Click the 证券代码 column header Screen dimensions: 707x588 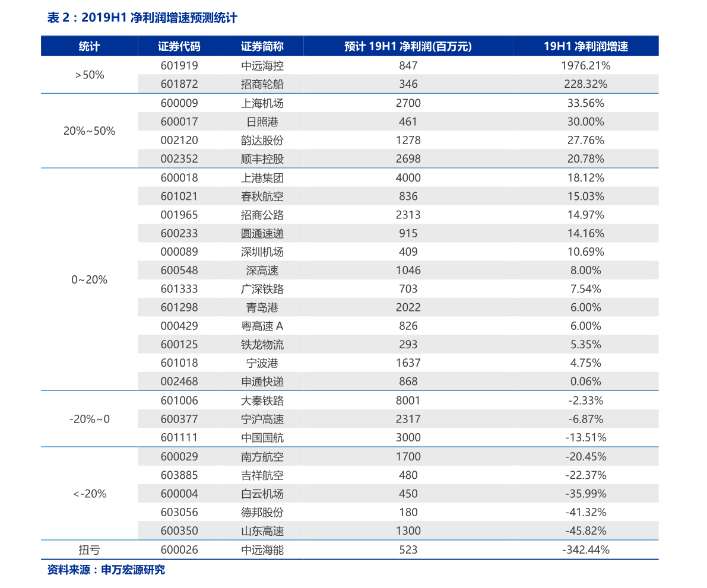coord(179,46)
